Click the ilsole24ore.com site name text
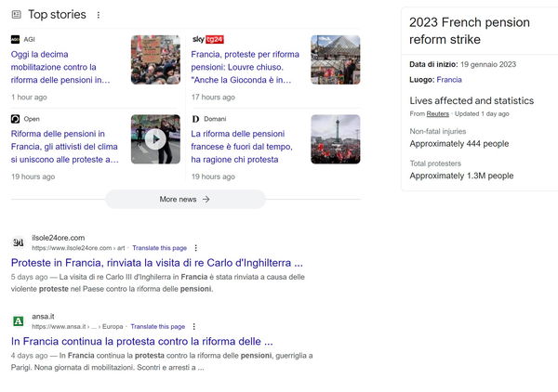This screenshot has height=392, width=558. click(x=59, y=238)
